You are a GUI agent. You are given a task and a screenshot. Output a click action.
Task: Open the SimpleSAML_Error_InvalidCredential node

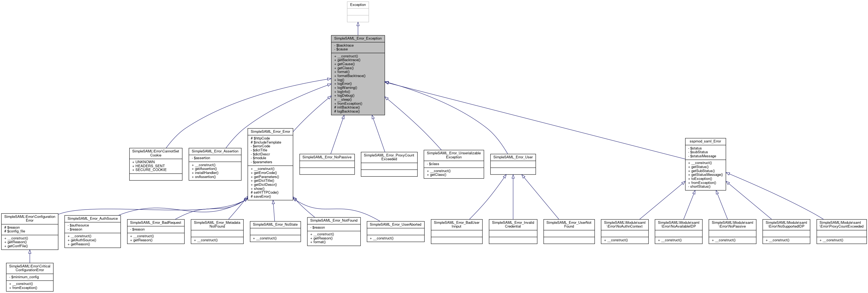513,232
